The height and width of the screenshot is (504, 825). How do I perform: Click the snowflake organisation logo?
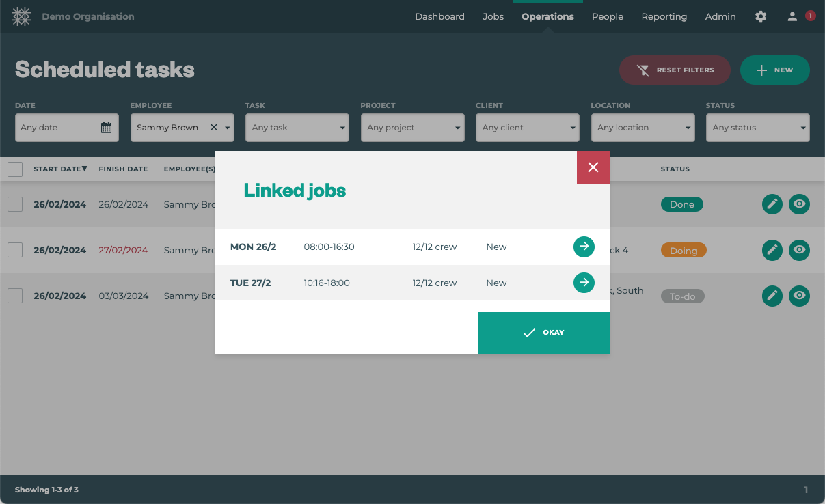21,16
